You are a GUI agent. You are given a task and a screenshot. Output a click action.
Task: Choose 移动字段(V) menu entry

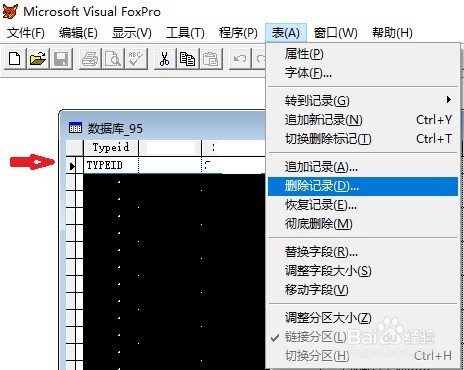click(x=363, y=289)
